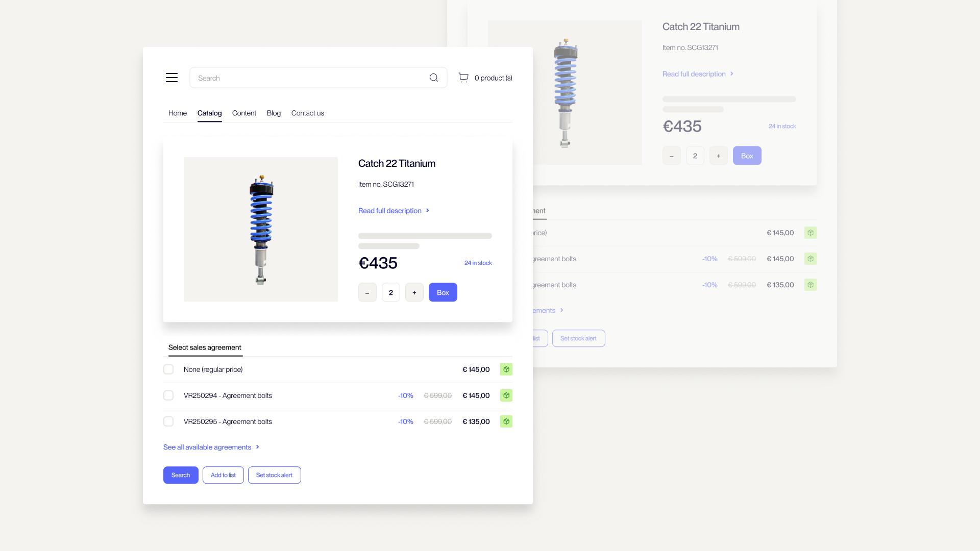
Task: Click Set stock alert in back window
Action: (579, 338)
